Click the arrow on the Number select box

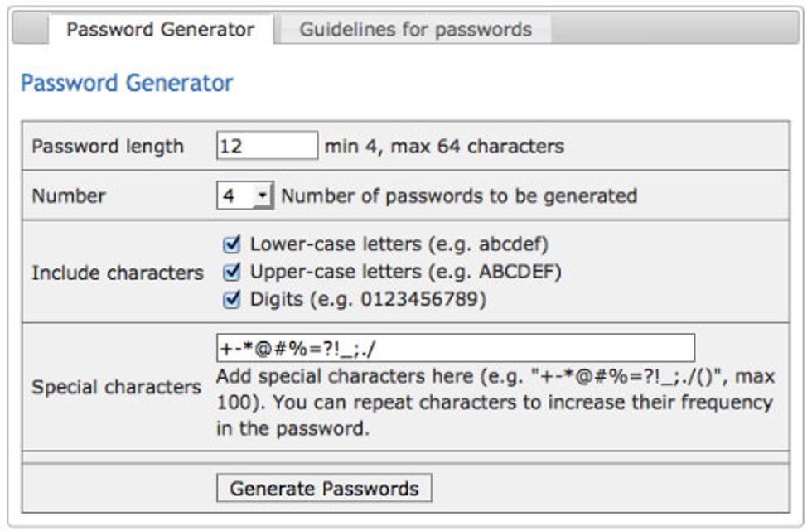click(x=263, y=196)
